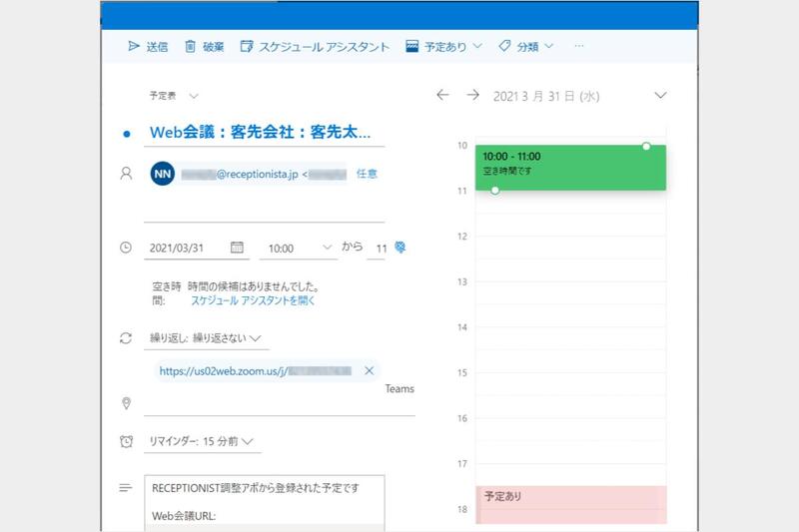
Task: Open the 10:00 start time dropdown
Action: [299, 248]
